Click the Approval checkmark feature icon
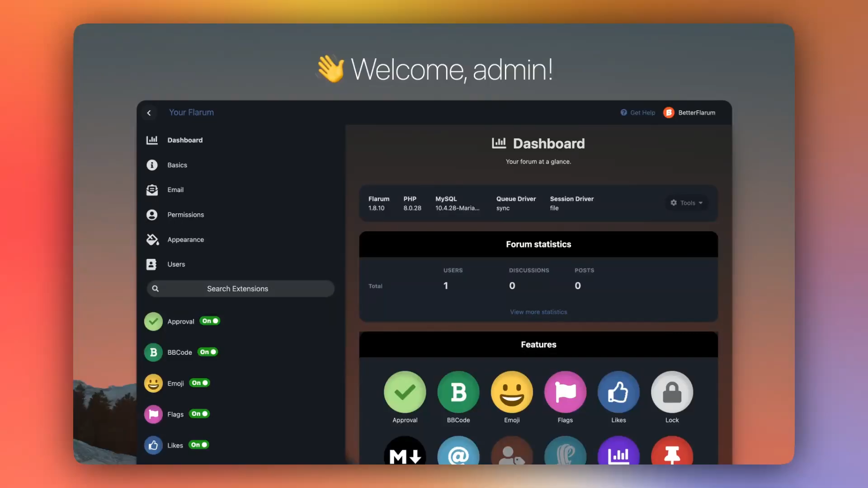The height and width of the screenshot is (488, 868). coord(405,392)
